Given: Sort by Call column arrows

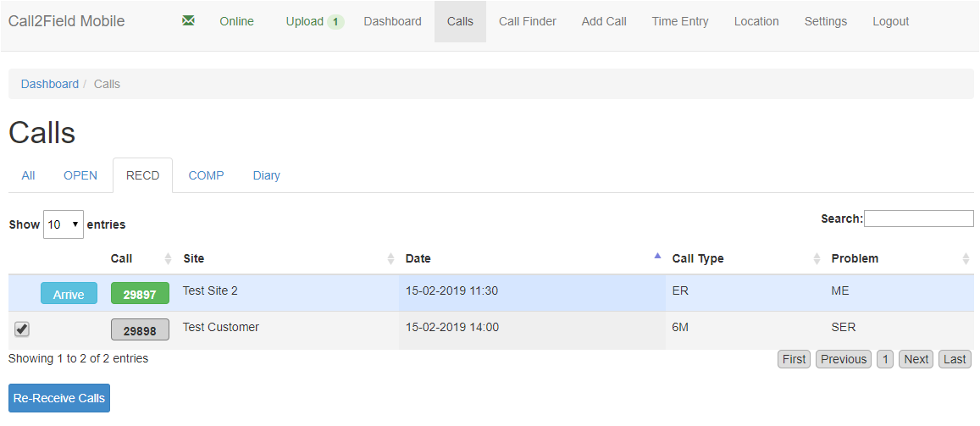Looking at the screenshot, I should [168, 258].
